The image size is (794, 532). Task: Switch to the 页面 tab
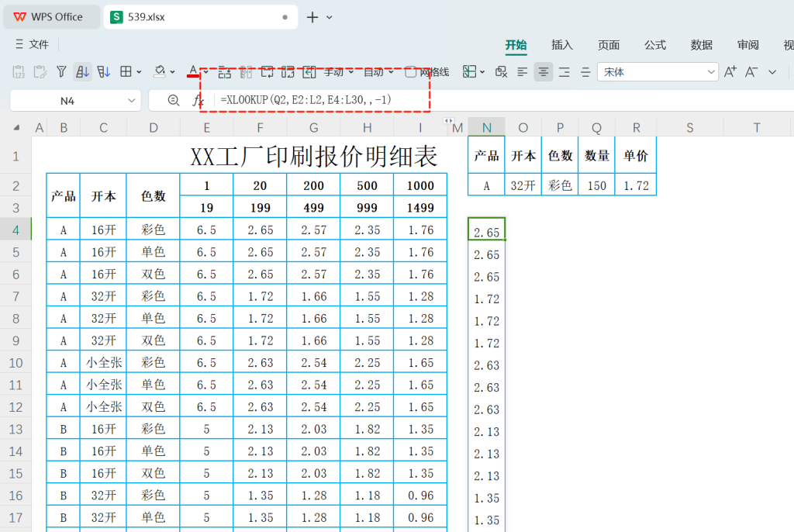tap(609, 45)
